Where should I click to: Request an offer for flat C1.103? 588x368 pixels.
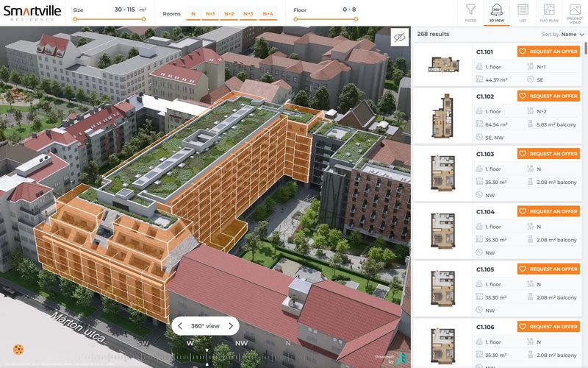pos(548,154)
